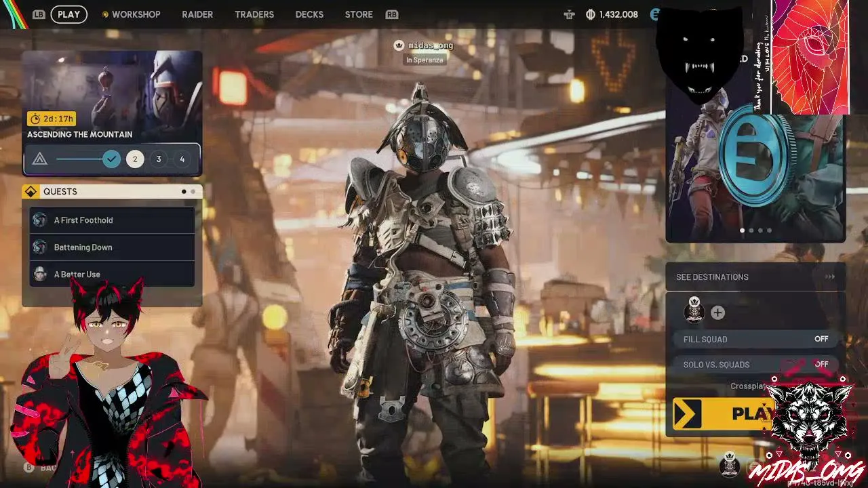Image resolution: width=868 pixels, height=488 pixels.
Task: Select stage 2 of the event
Action: 135,159
